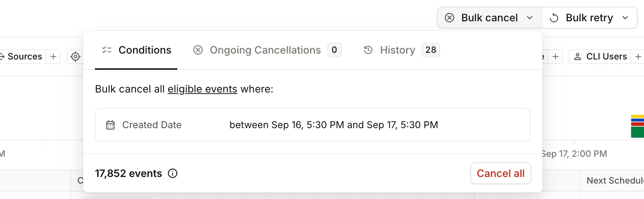Click the target icon next to Sources
Viewport: 644px width, 199px height.
(x=75, y=57)
